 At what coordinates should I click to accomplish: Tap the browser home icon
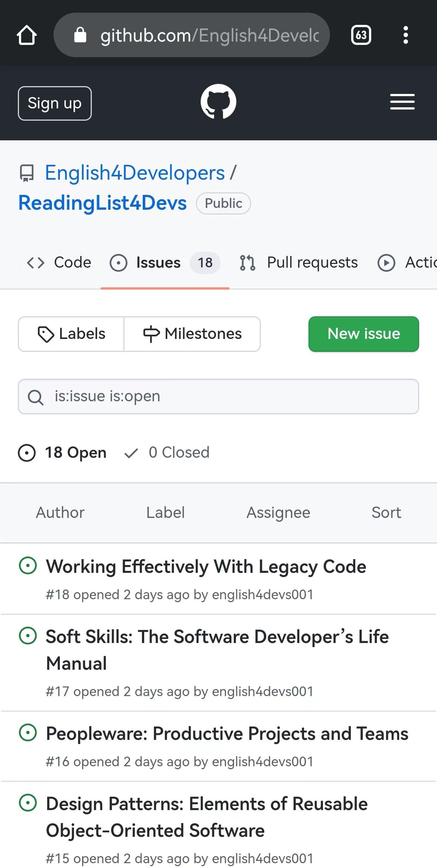tap(27, 35)
